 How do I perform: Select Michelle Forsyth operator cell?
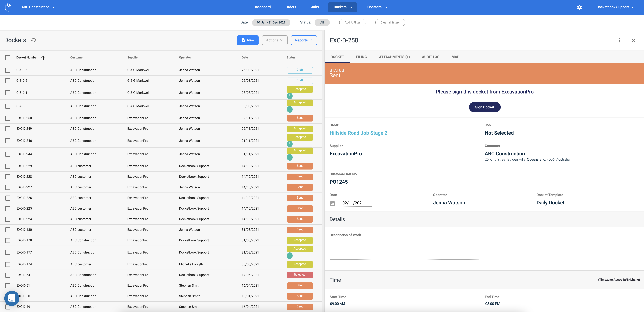tap(191, 264)
